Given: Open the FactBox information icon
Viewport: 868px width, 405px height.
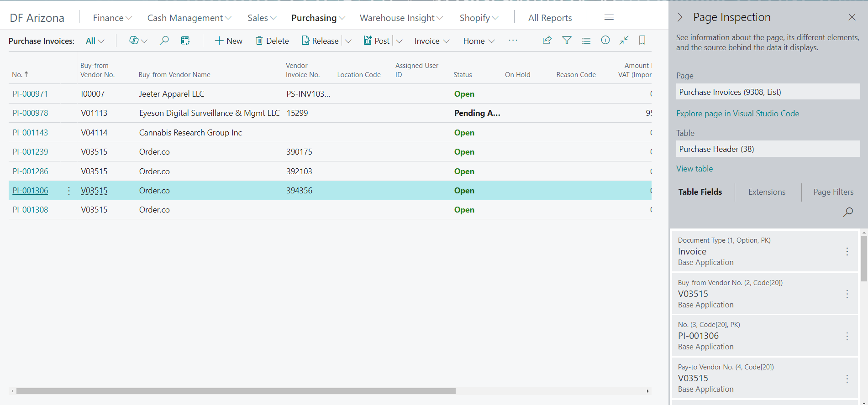Looking at the screenshot, I should (x=605, y=40).
